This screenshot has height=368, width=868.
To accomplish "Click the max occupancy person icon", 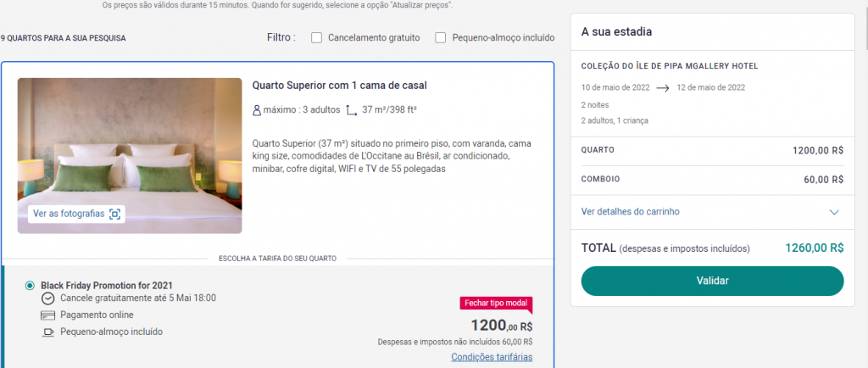I will click(x=256, y=110).
